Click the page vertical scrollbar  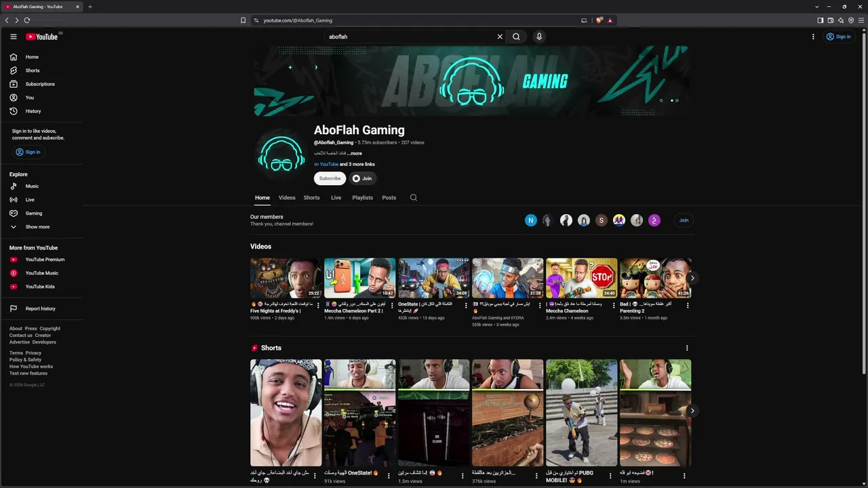(x=863, y=203)
